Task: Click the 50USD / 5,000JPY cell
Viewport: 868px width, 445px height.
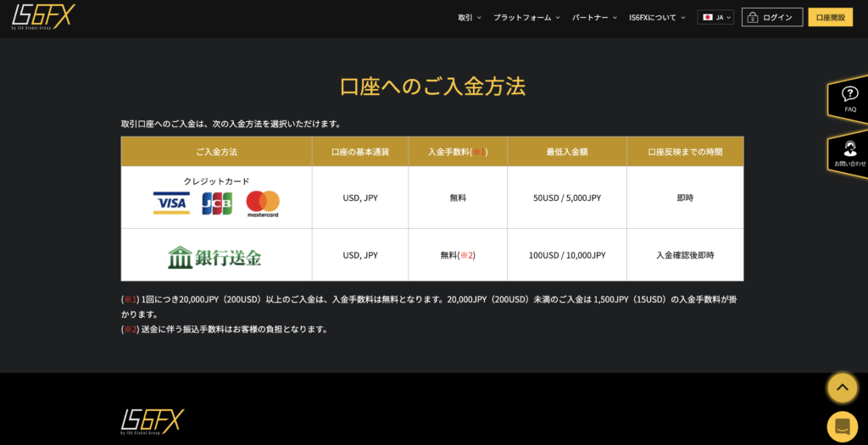Action: pos(567,197)
